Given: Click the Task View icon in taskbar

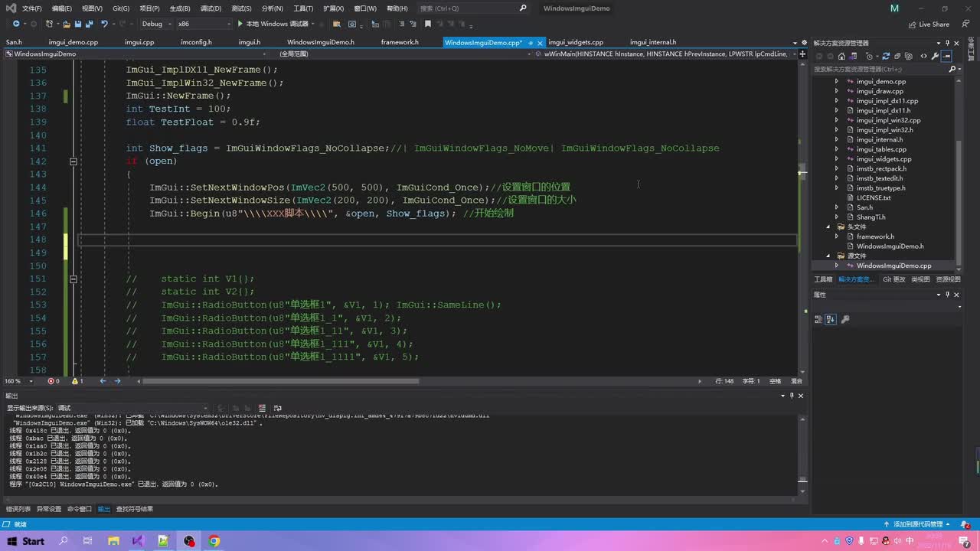Looking at the screenshot, I should pyautogui.click(x=87, y=541).
